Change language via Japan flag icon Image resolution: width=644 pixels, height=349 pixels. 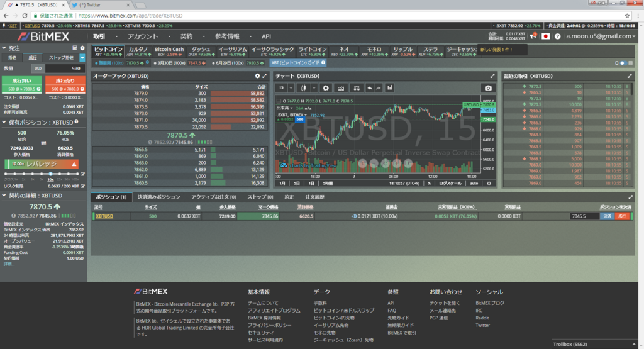545,36
